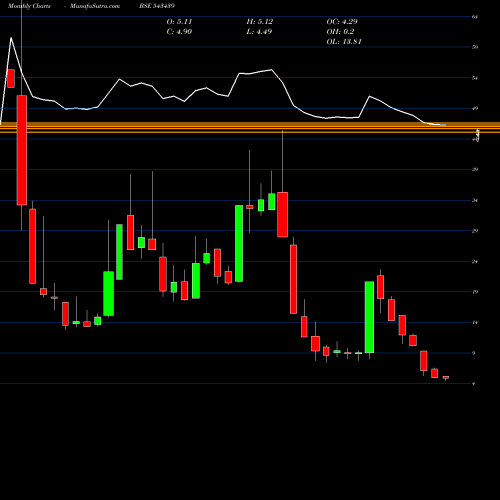The width and height of the screenshot is (500, 500).
Task: Click the price axis label '24'
Action: point(475,261)
